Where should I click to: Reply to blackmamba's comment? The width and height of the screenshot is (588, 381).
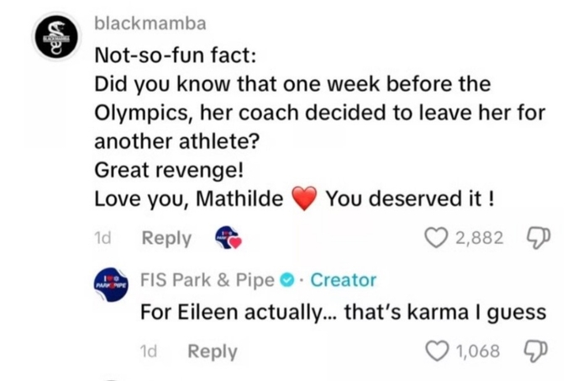pos(166,239)
